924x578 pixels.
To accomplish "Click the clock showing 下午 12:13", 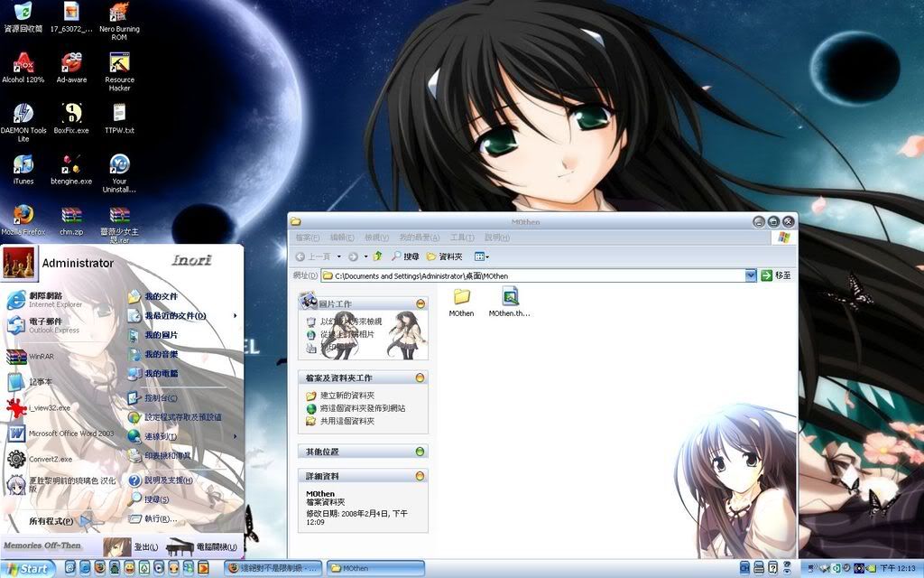I will [898, 569].
